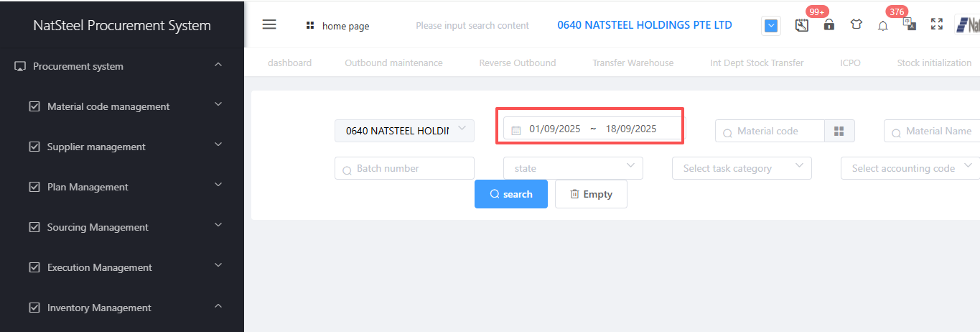980x332 pixels.
Task: Focus the Material code input
Action: pos(770,131)
